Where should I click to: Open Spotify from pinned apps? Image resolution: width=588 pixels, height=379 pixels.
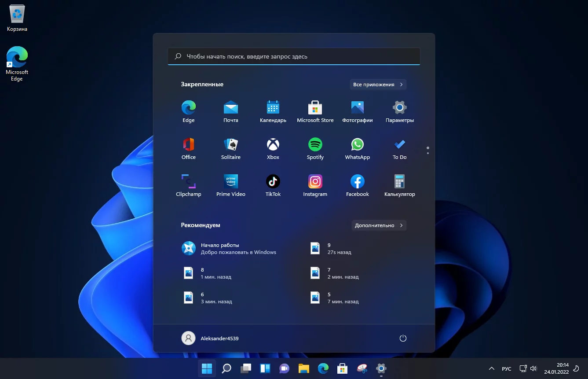click(x=315, y=149)
